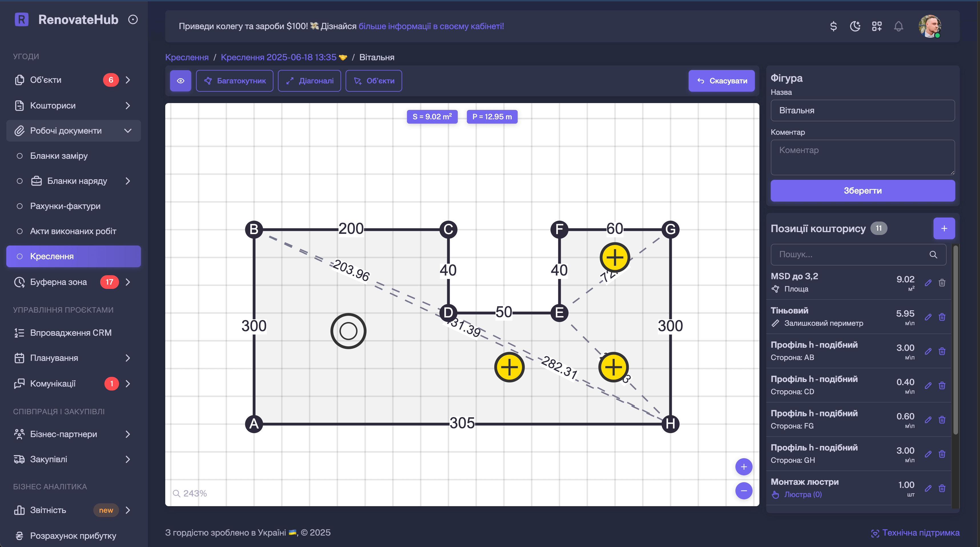Select the Діагоналі tool

[309, 81]
